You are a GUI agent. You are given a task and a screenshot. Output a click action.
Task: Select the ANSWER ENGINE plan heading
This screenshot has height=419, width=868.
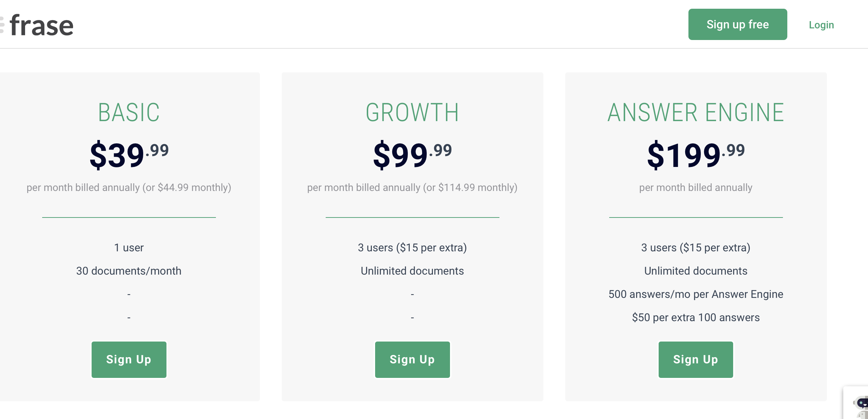[x=696, y=112]
